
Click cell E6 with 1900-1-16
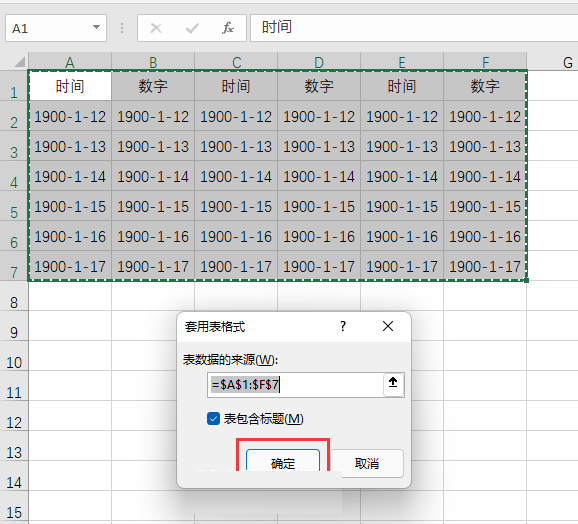[402, 236]
